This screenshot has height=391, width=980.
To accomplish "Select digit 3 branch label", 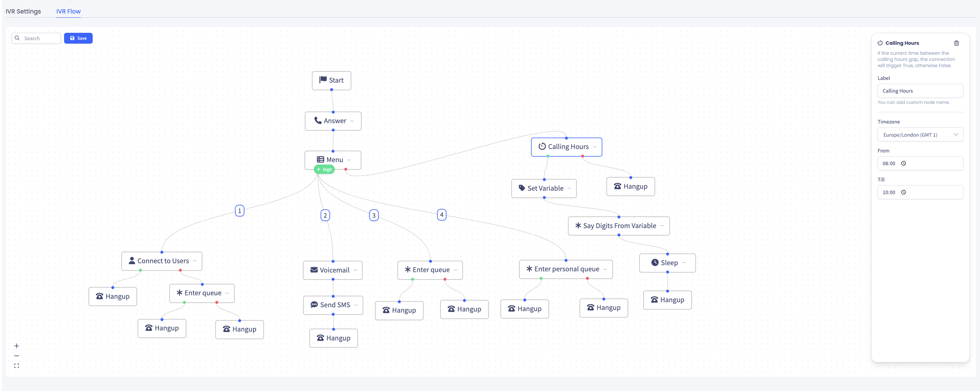I will 374,215.
